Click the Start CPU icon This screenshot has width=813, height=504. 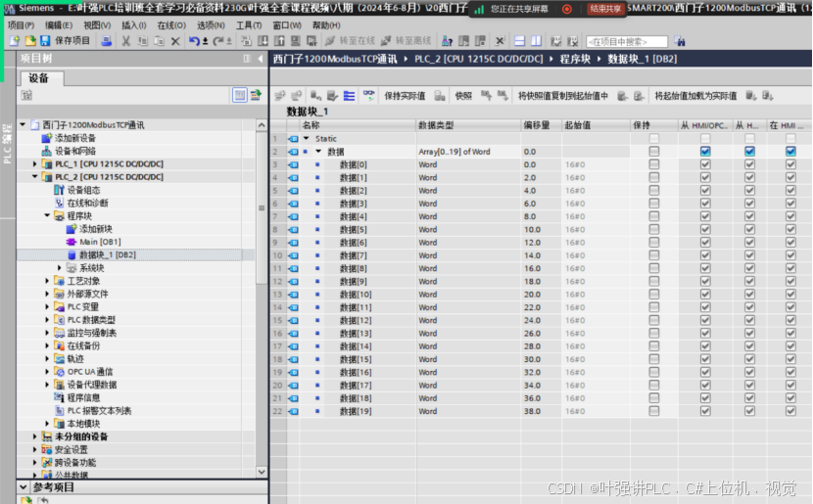[x=464, y=41]
